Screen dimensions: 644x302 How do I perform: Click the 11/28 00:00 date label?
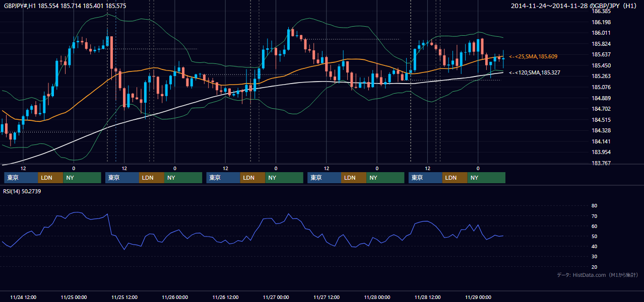pos(377,297)
